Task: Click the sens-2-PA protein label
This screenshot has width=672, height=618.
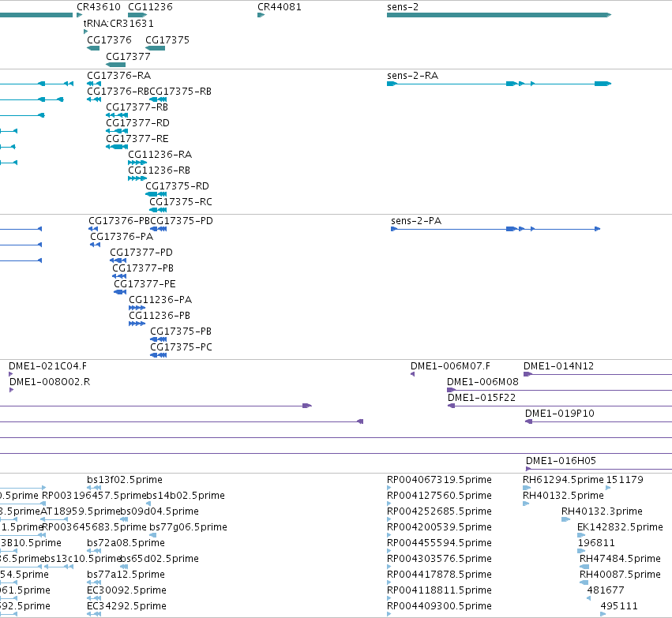Action: (416, 221)
